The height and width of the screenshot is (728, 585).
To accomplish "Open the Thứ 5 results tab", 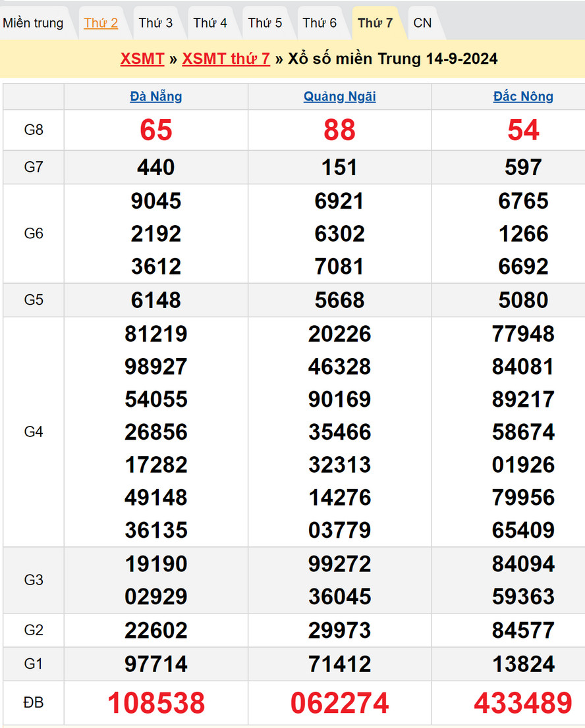I will pos(265,23).
